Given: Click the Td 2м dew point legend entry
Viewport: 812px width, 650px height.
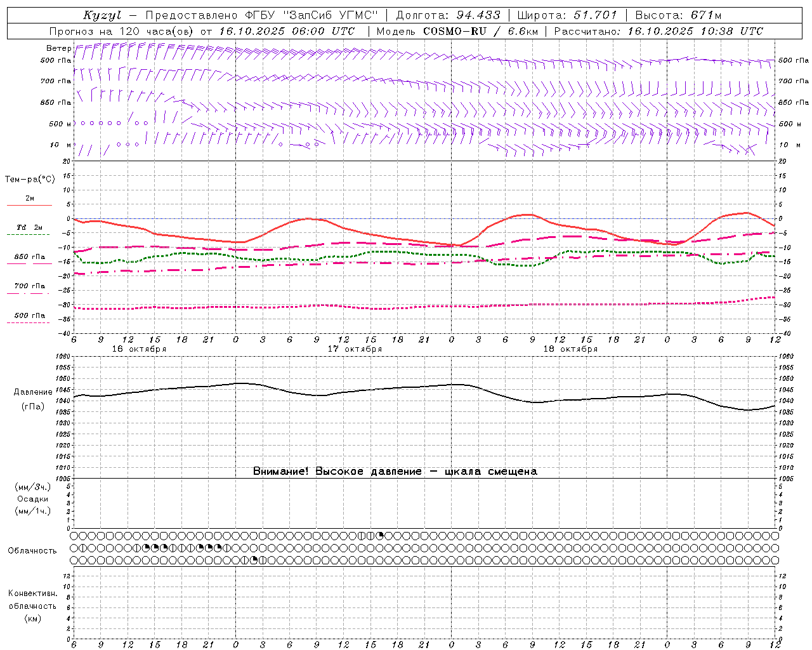Looking at the screenshot, I should 30,227.
